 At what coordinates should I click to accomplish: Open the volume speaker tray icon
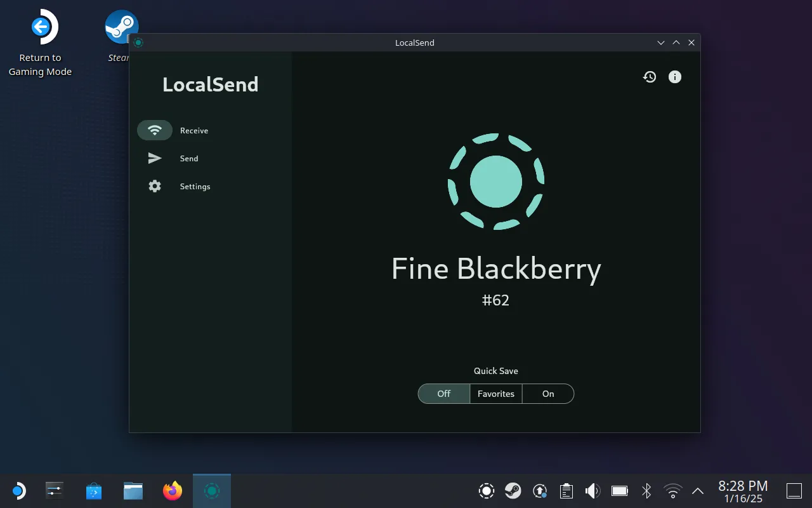(x=593, y=491)
